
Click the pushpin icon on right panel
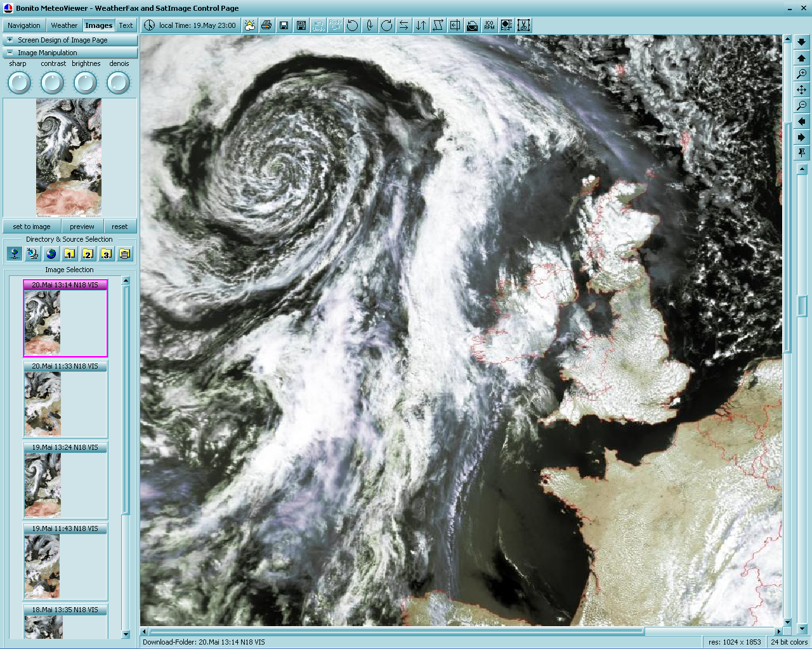point(802,153)
